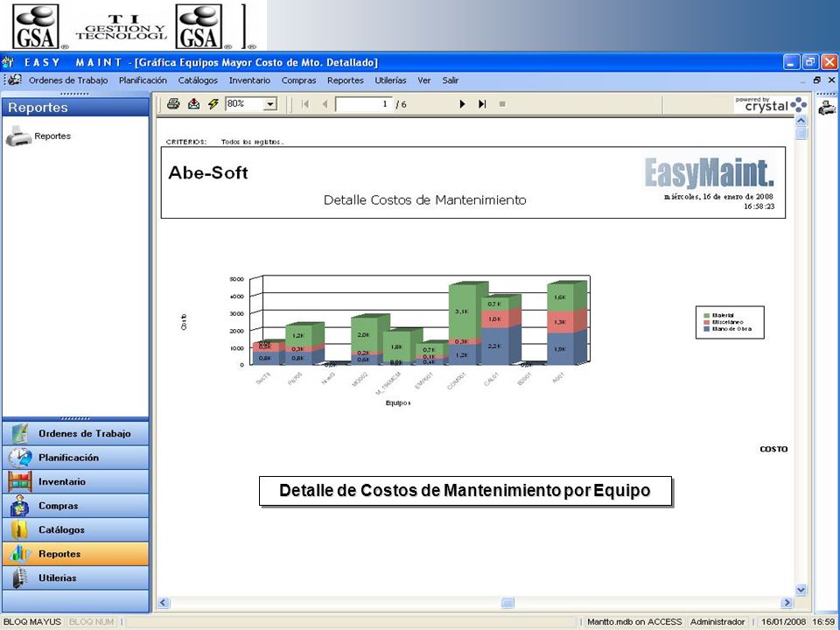Close the inner report window via the menu bar X
This screenshot has height=630, width=840.
pos(831,80)
